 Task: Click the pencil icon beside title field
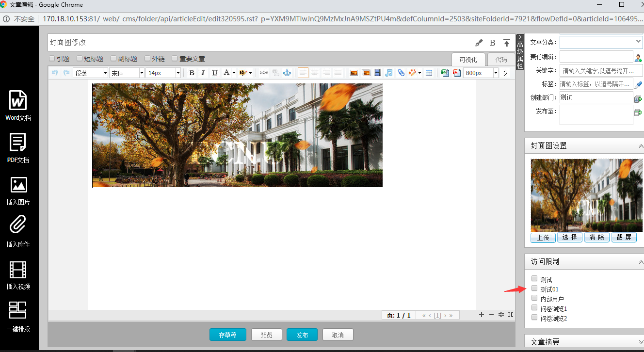(479, 43)
